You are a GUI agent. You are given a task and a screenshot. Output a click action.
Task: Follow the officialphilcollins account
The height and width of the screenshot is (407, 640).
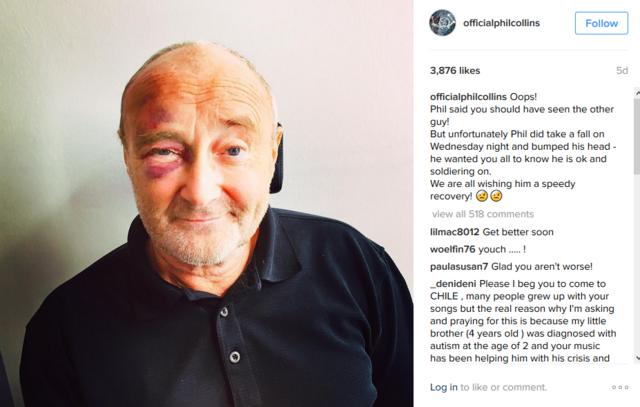601,23
